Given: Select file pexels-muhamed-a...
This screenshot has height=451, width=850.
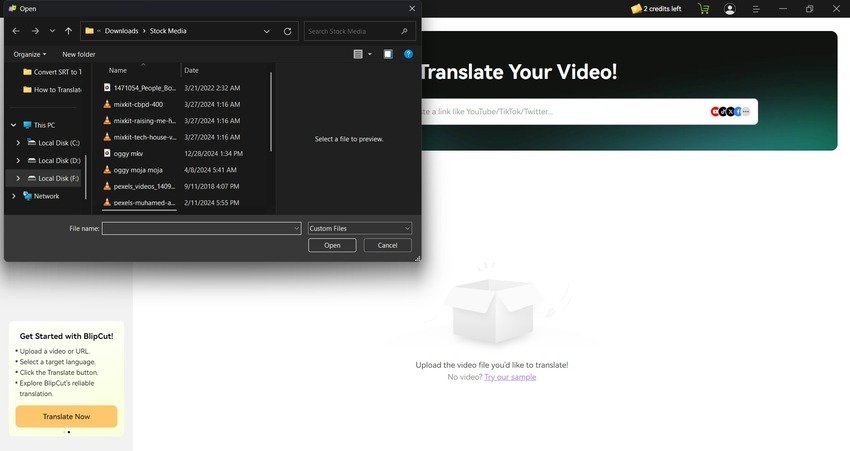Looking at the screenshot, I should pos(144,202).
